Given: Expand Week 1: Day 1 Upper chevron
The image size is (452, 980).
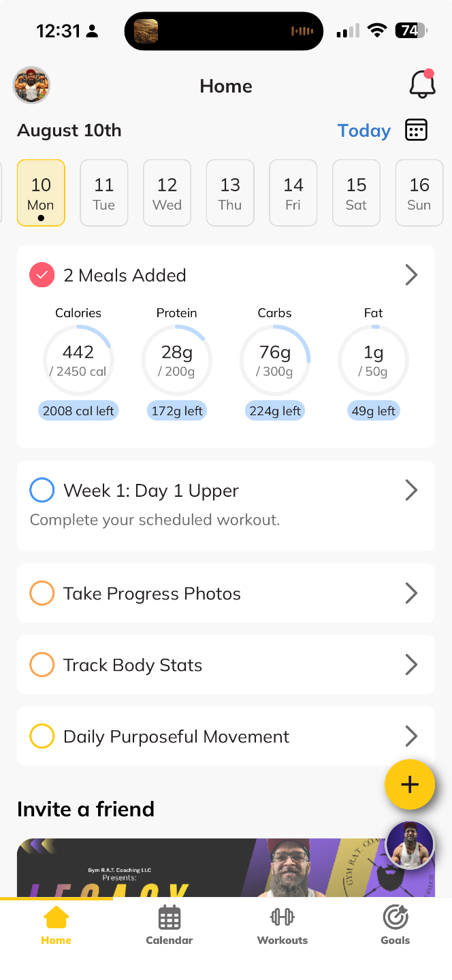Looking at the screenshot, I should click(411, 490).
